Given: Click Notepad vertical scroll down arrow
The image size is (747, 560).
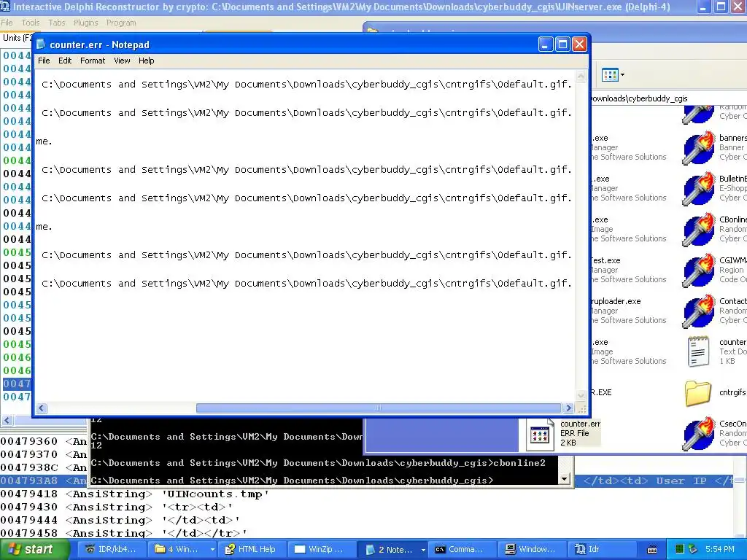Looking at the screenshot, I should [x=581, y=396].
